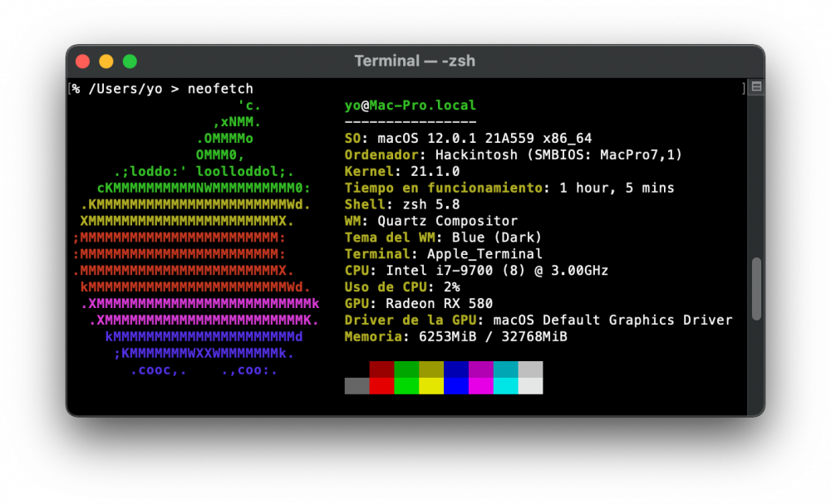Screen dimensions: 831x504
Task: Click the dark green color block
Action: pyautogui.click(x=406, y=369)
